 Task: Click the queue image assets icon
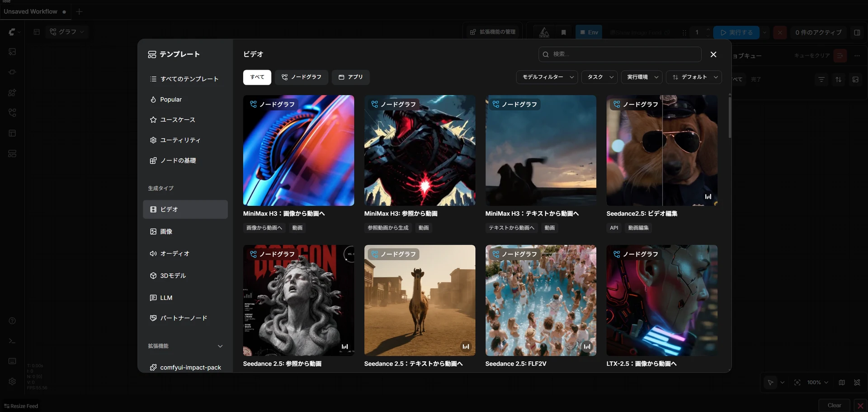855,80
